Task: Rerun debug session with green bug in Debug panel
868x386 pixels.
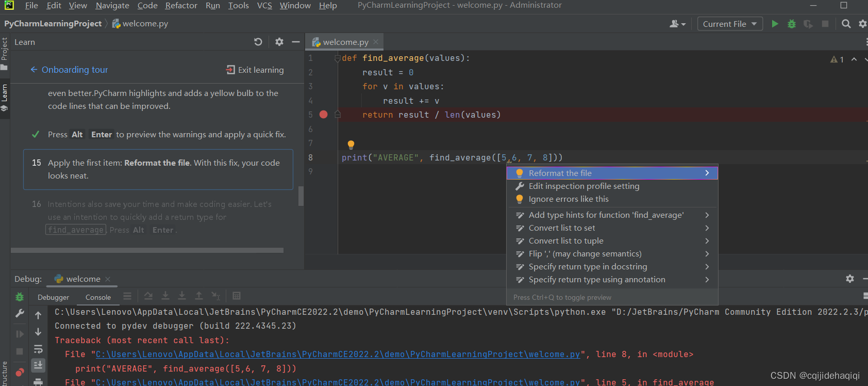Action: point(20,297)
